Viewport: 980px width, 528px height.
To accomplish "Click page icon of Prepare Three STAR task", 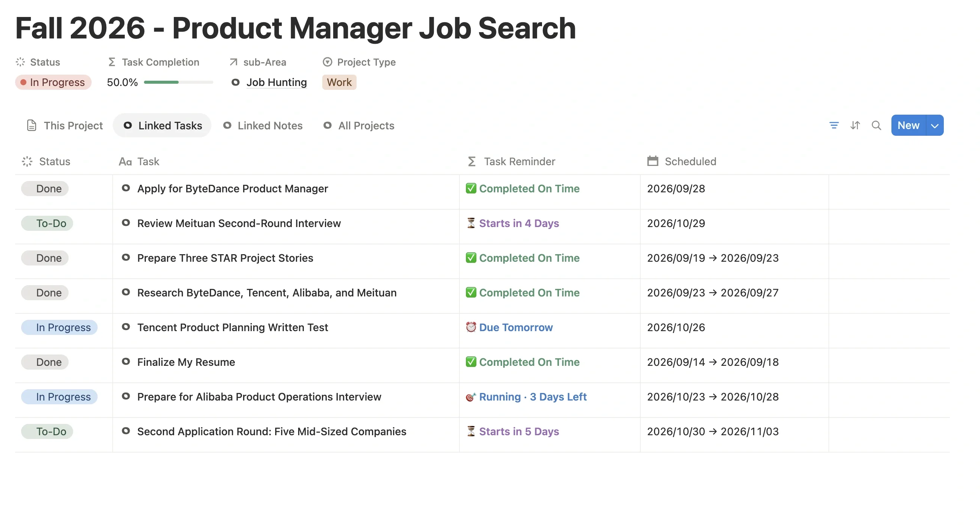I will (126, 257).
